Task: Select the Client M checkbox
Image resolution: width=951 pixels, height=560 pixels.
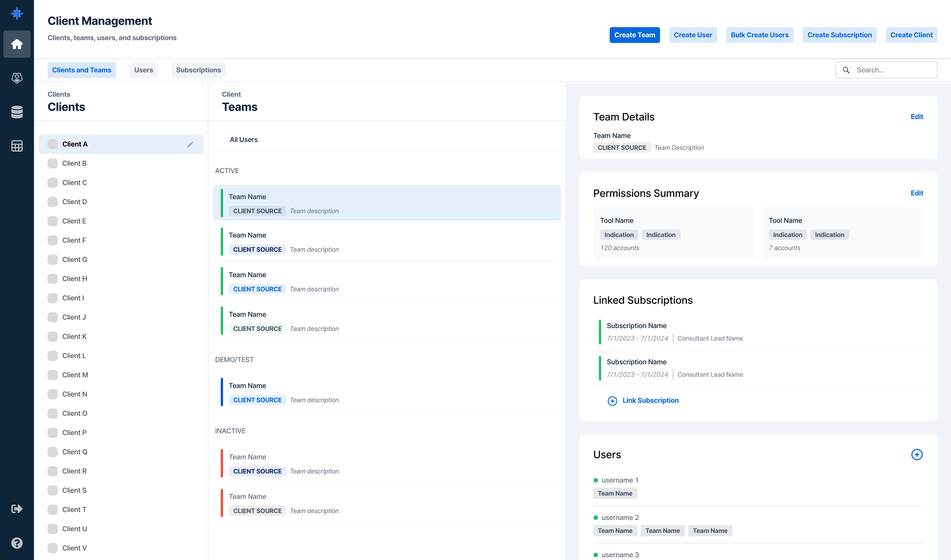Action: [52, 375]
